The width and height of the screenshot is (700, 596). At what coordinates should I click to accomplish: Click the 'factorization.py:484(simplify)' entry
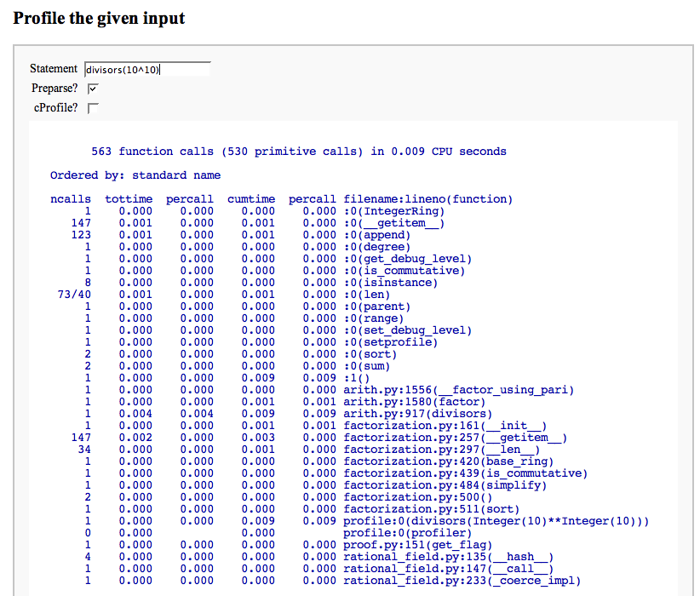(445, 485)
